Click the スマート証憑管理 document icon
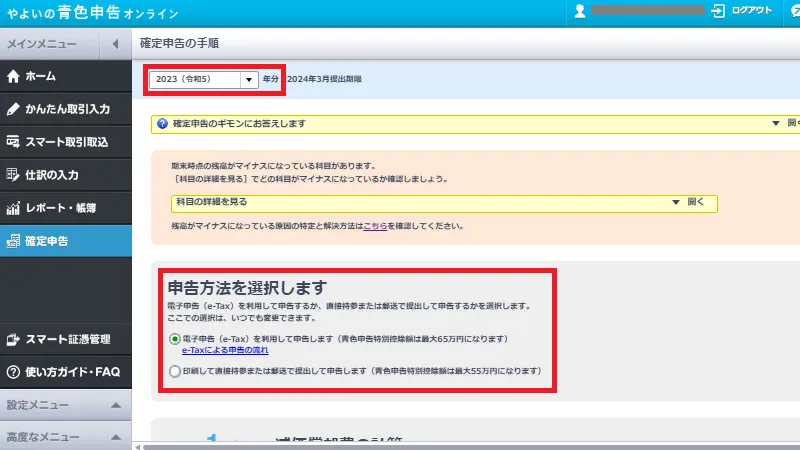This screenshot has width=800, height=450. pyautogui.click(x=13, y=339)
